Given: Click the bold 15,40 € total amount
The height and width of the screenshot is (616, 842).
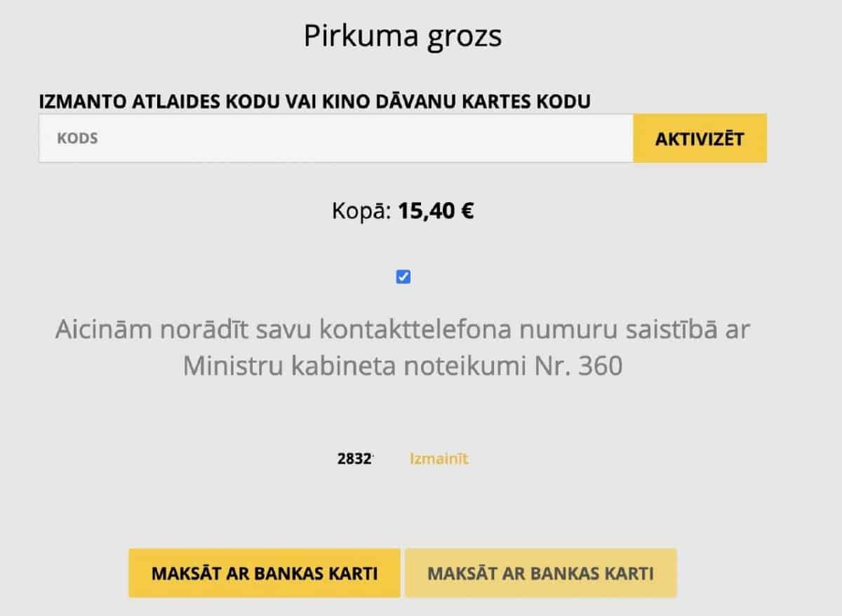Looking at the screenshot, I should 436,210.
